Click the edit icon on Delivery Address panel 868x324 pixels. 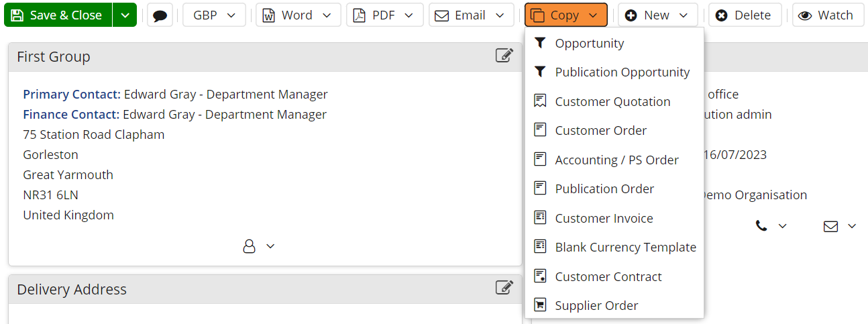coord(504,288)
